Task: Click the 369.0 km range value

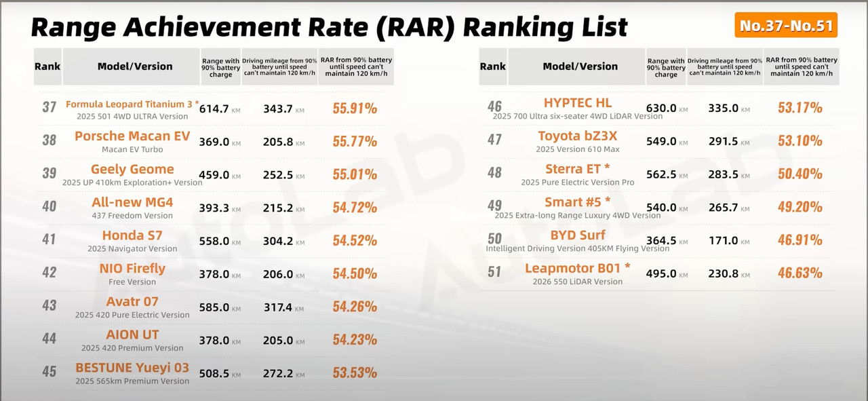Action: click(214, 142)
